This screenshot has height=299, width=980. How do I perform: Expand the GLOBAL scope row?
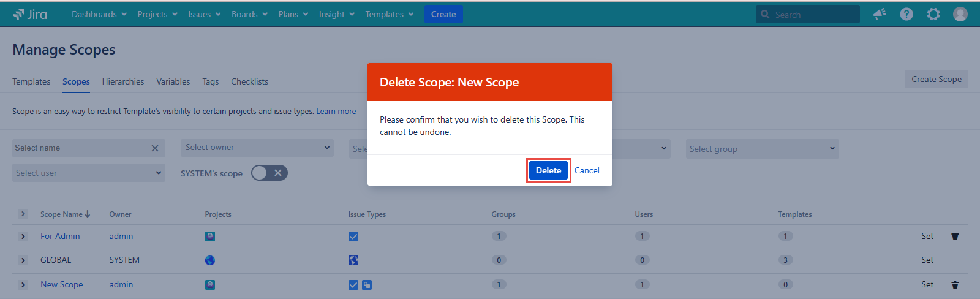[x=23, y=260]
